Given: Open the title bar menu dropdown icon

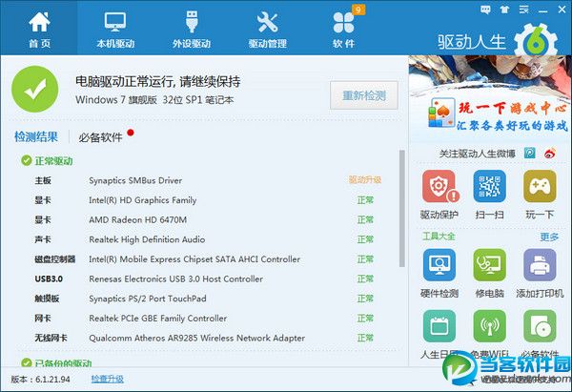Looking at the screenshot, I should [523, 10].
